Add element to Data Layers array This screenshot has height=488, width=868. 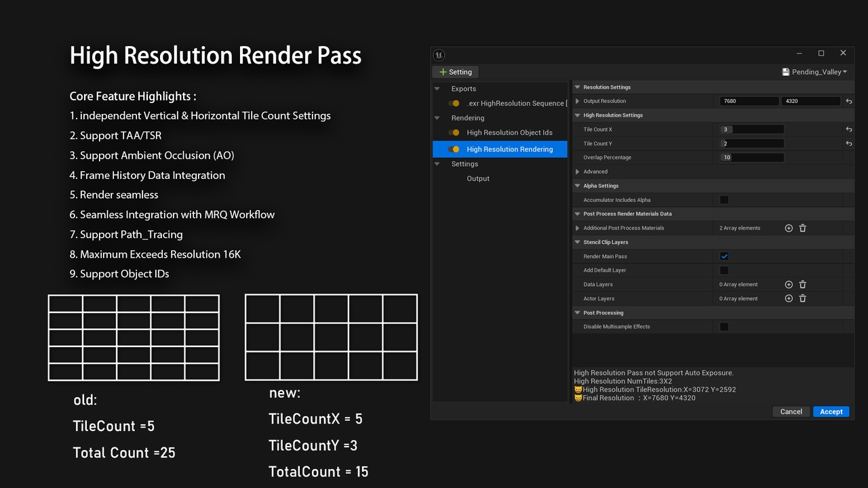click(x=789, y=285)
